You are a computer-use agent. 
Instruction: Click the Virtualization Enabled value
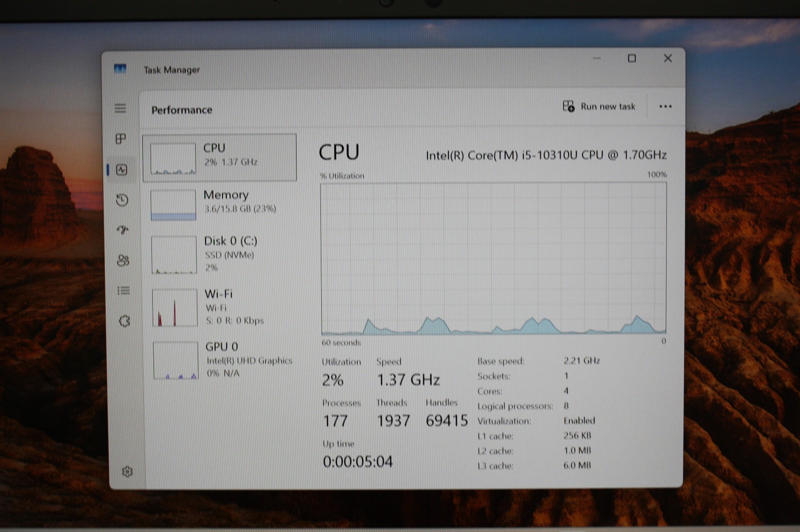click(x=579, y=420)
